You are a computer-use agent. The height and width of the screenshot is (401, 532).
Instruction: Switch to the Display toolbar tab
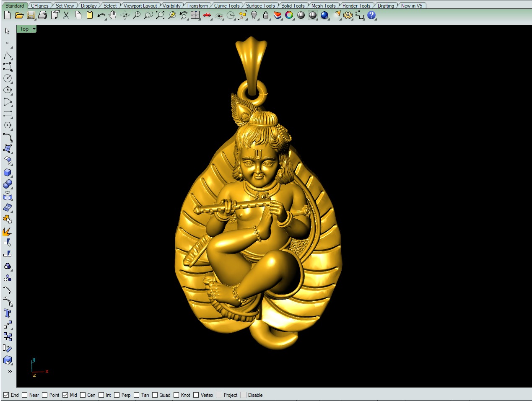tap(88, 6)
